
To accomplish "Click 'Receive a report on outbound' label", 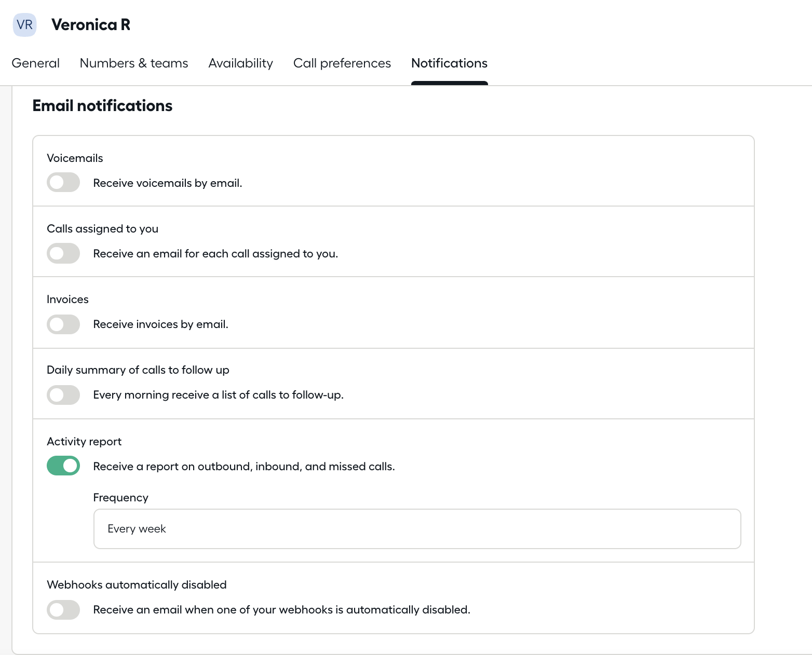I will [244, 467].
